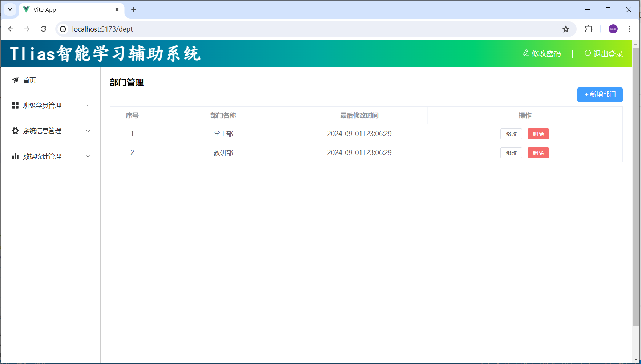This screenshot has width=641, height=364.
Task: Click the 退出登录 logout link
Action: 604,54
